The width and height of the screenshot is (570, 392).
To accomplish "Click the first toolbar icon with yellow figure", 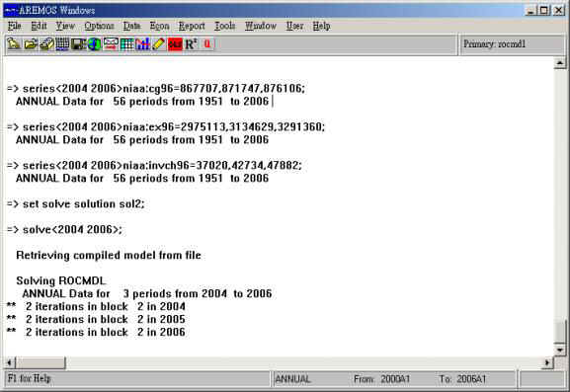I will tap(14, 44).
